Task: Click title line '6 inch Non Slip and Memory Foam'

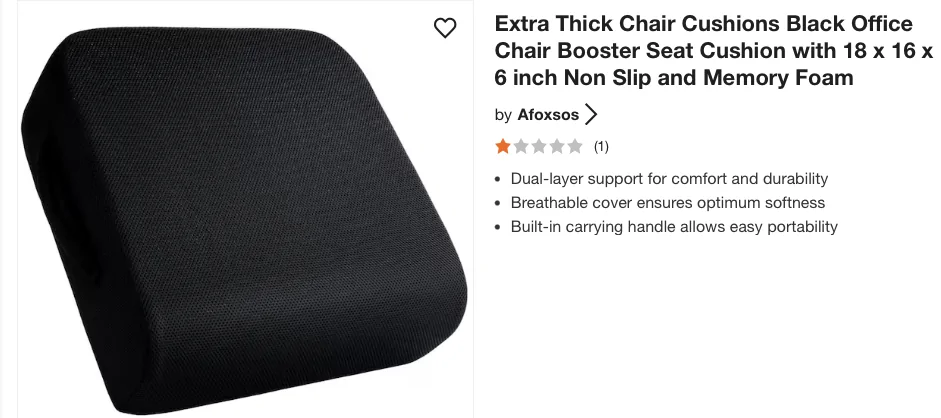Action: 673,77
